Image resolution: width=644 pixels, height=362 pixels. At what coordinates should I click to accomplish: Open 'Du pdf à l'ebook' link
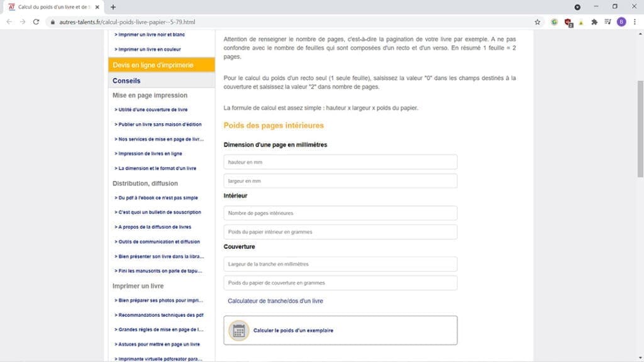click(156, 198)
